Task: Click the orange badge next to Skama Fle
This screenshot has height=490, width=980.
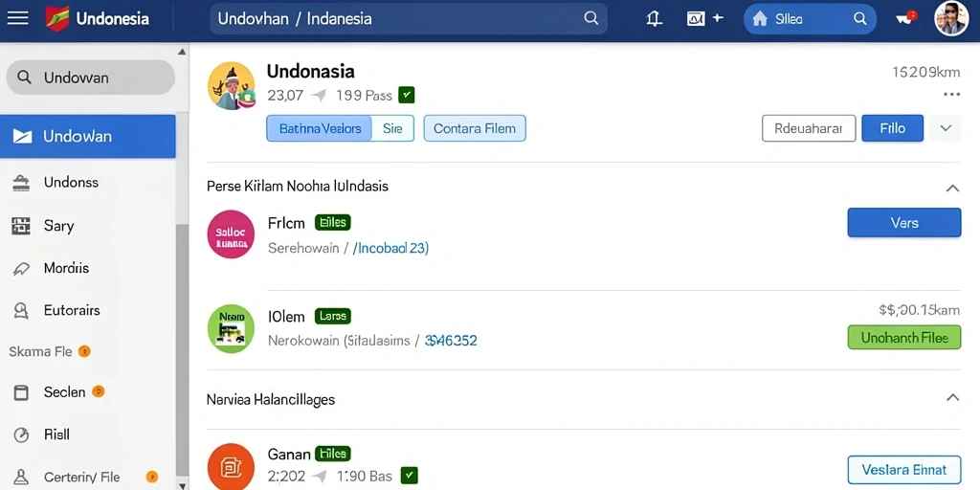Action: [x=84, y=351]
